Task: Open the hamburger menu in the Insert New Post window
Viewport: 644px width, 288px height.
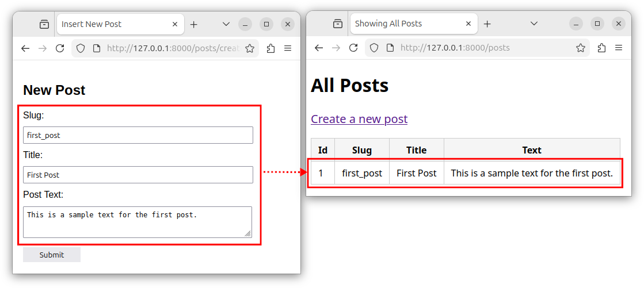Action: click(x=288, y=48)
